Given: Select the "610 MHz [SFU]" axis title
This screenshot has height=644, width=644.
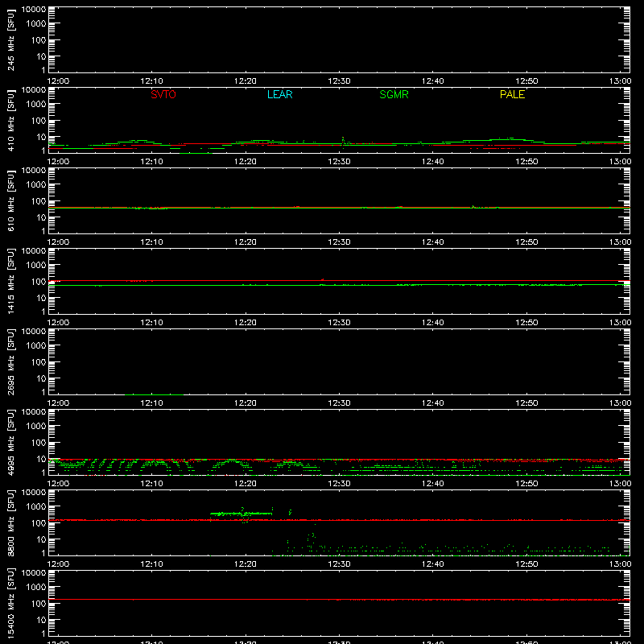Looking at the screenshot, I should point(10,200).
